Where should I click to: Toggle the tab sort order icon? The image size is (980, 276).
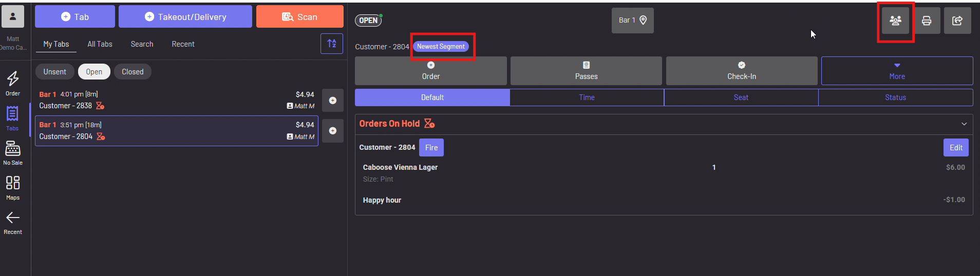pos(332,44)
